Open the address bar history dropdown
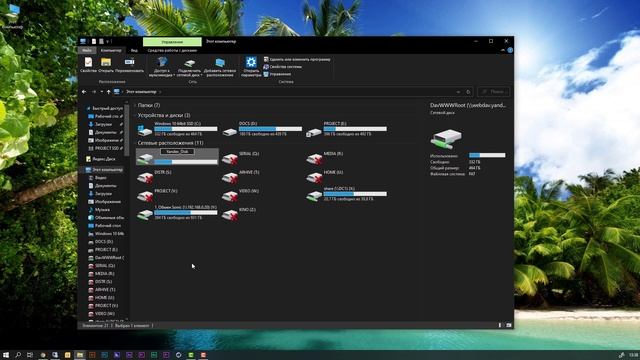This screenshot has width=640, height=360. click(x=458, y=92)
